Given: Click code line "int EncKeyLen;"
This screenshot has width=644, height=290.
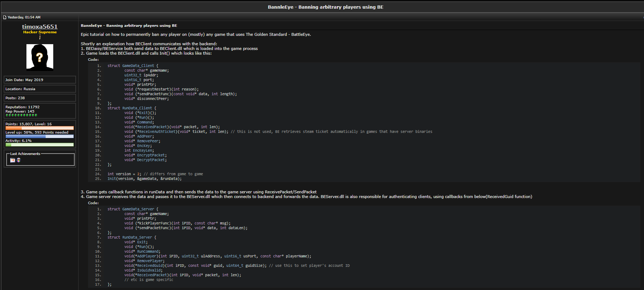Looking at the screenshot, I should coord(139,151).
